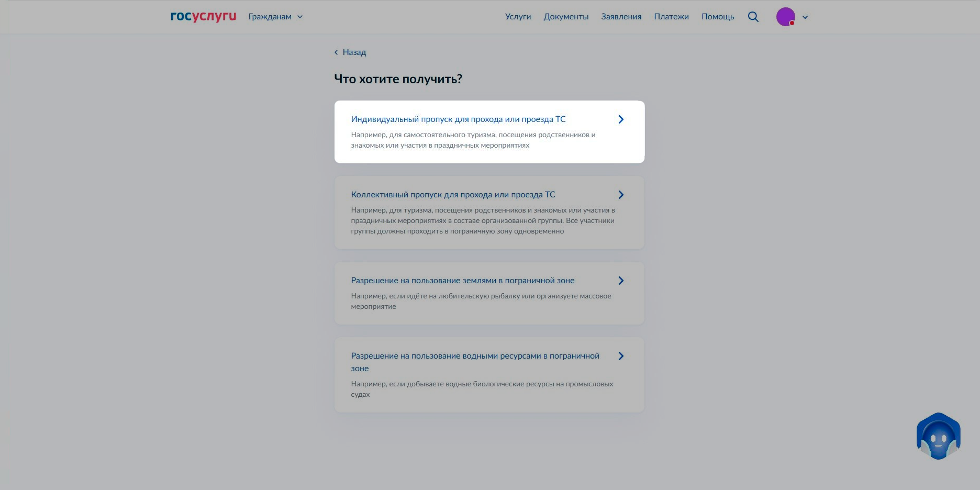This screenshot has width=980, height=490.
Task: Expand the profile menu chevron
Action: coord(805,17)
